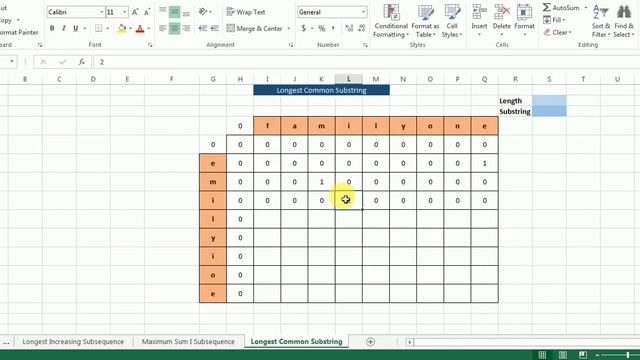
Task: Toggle Underline formatting
Action: point(76,29)
